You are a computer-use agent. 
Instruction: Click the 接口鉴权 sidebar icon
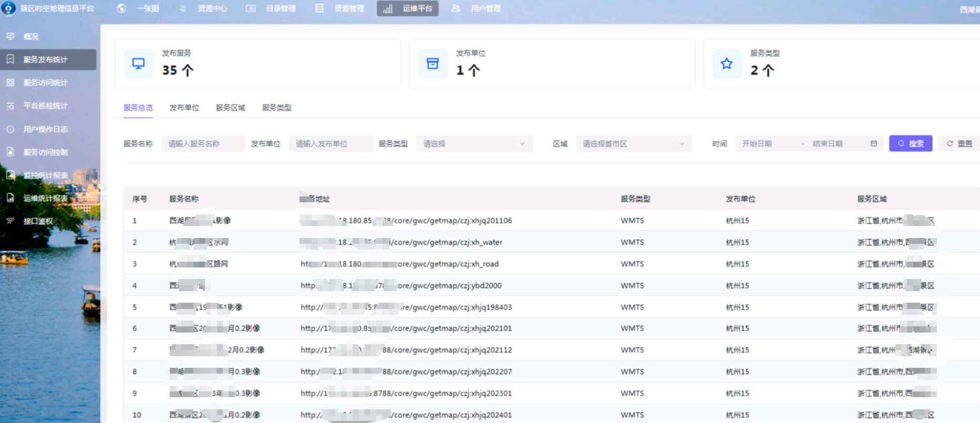click(x=11, y=221)
